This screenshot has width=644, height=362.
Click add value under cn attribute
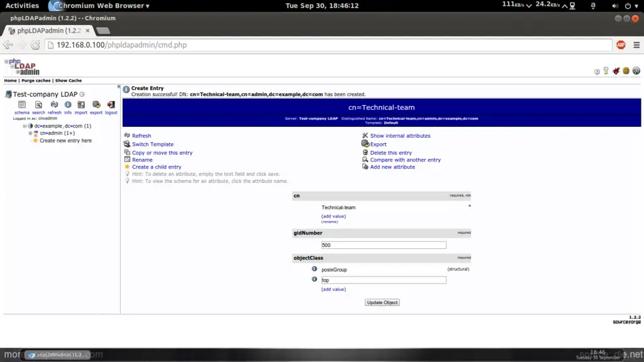pyautogui.click(x=333, y=216)
